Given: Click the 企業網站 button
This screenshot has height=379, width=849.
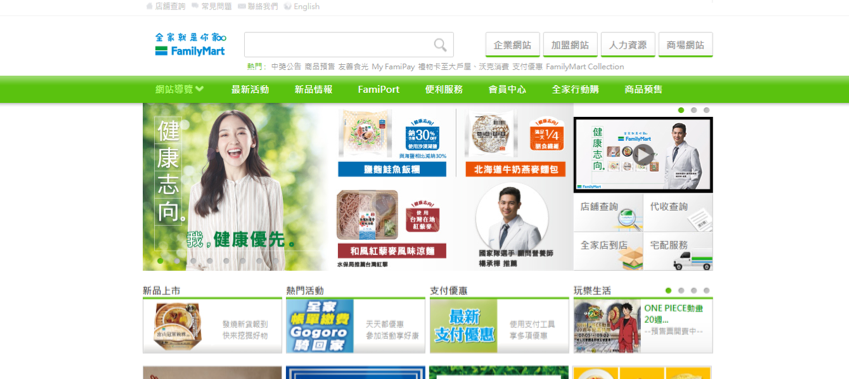Looking at the screenshot, I should (x=512, y=44).
